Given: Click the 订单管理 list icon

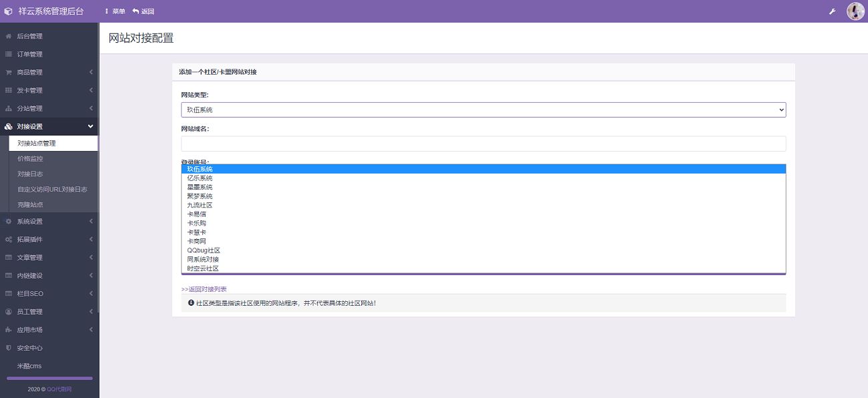Looking at the screenshot, I should (x=9, y=54).
